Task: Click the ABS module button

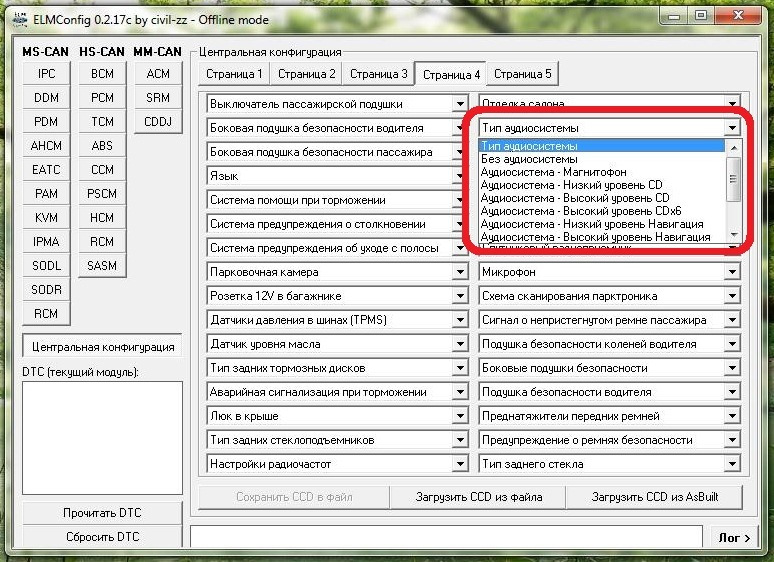Action: tap(102, 146)
